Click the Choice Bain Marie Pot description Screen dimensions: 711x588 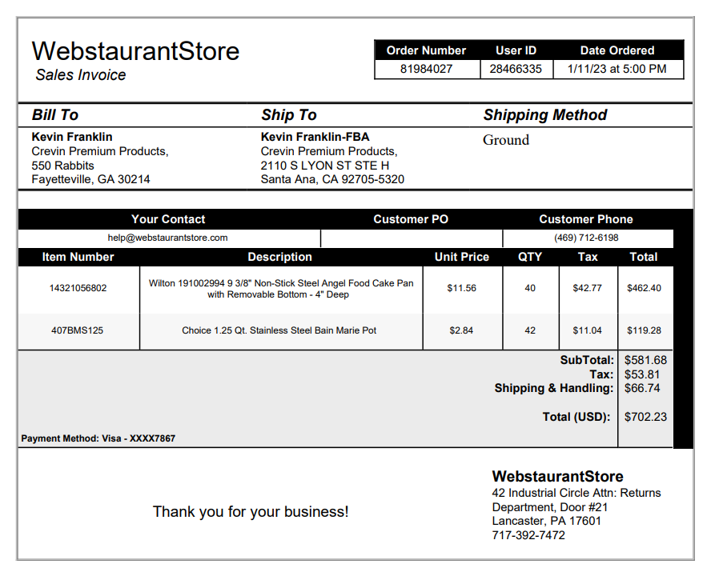[279, 330]
